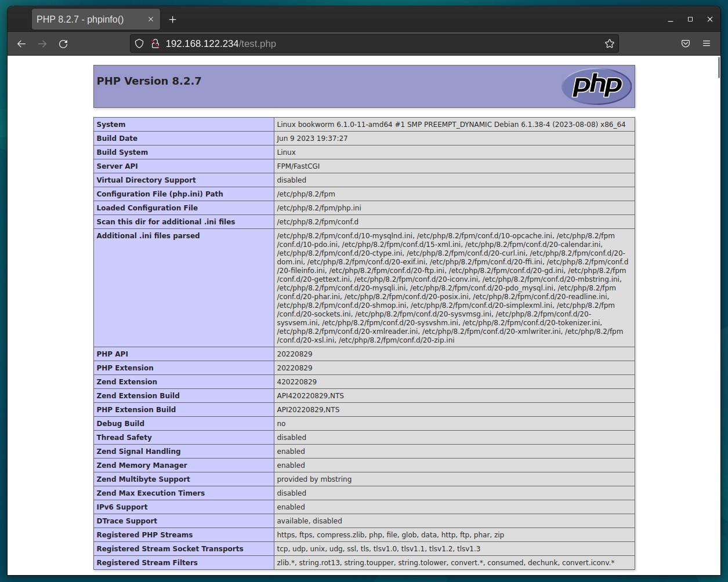Click the '/etc/php/8.2/fpm' path value
Screen dimensions: 728x582
[x=306, y=194]
